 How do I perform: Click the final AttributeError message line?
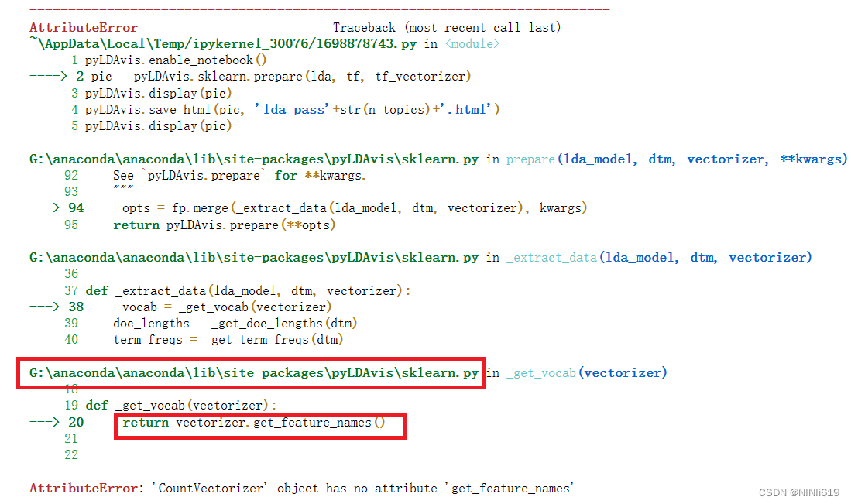tap(302, 488)
